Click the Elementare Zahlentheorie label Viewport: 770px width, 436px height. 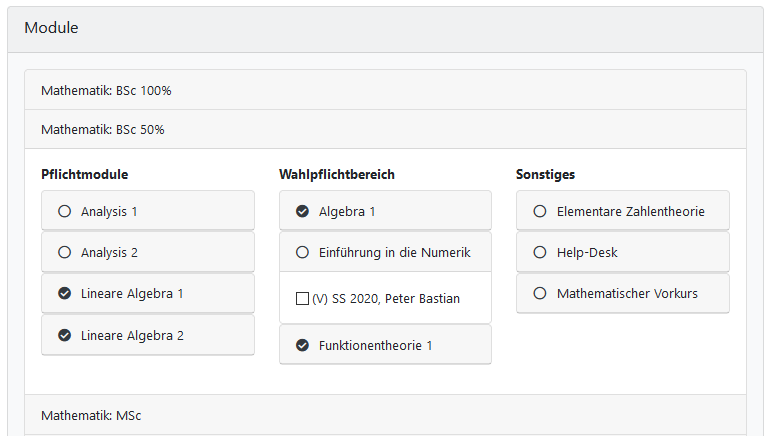pyautogui.click(x=630, y=211)
